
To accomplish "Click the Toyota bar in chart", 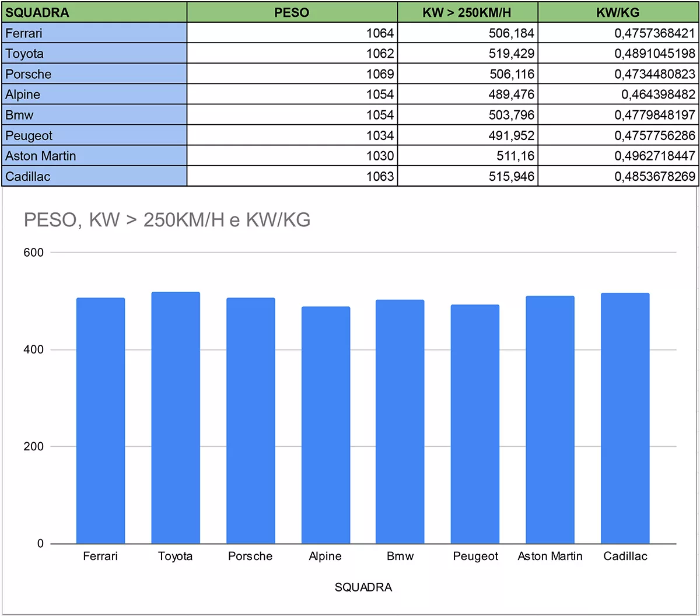I will point(175,417).
